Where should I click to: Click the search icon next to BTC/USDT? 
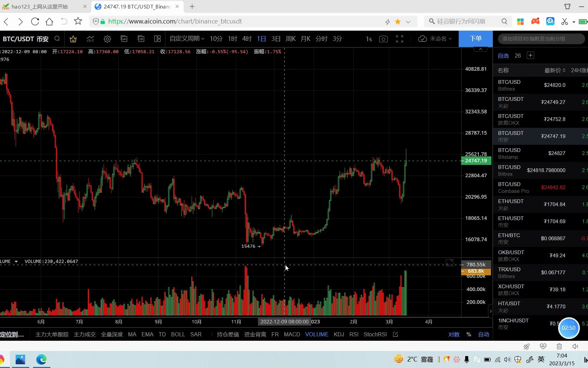click(x=57, y=39)
